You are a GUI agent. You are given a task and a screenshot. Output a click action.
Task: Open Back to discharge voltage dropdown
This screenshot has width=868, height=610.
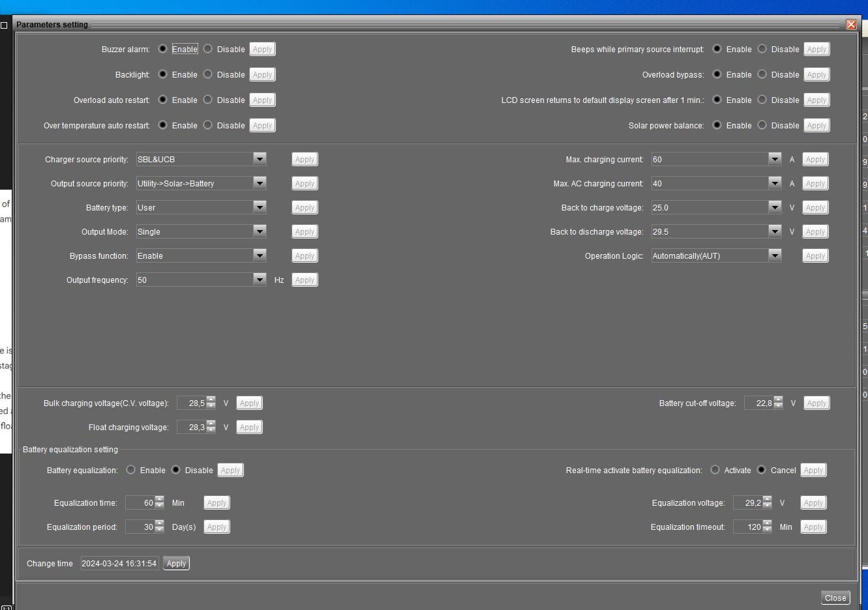tap(775, 231)
